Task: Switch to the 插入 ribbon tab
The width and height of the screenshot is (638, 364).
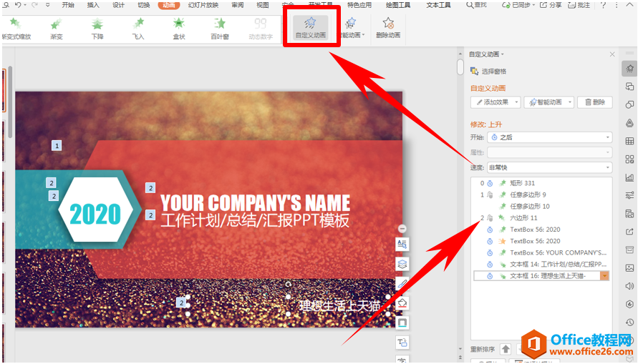Action: [x=93, y=5]
